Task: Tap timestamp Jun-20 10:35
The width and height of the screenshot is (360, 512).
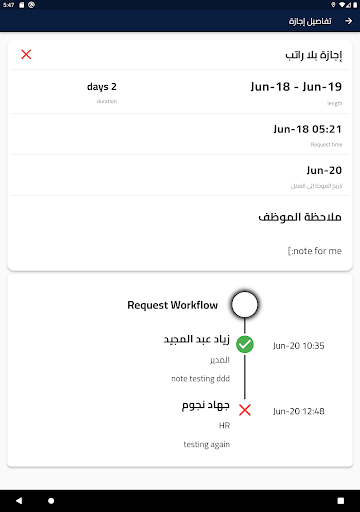Action: coord(299,346)
